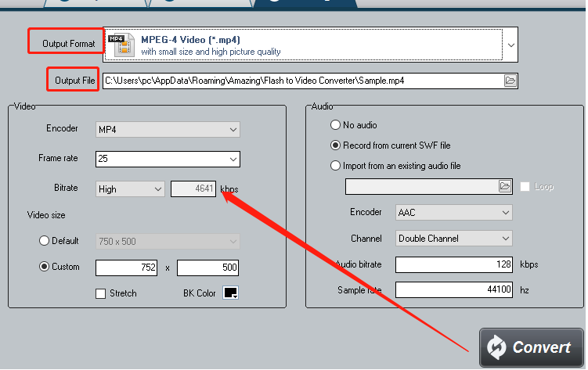Click the Output File path field
Image resolution: width=588 pixels, height=370 pixels.
point(303,81)
